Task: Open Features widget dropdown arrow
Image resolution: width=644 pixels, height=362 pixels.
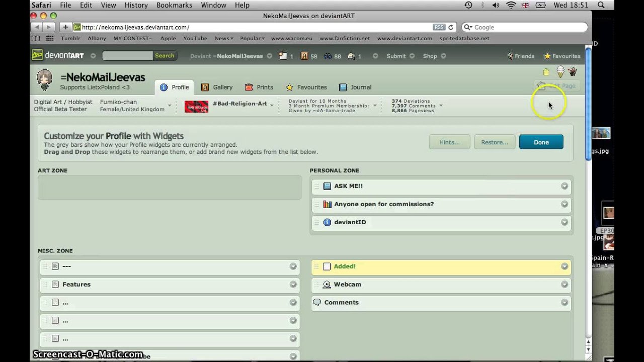Action: (x=293, y=285)
